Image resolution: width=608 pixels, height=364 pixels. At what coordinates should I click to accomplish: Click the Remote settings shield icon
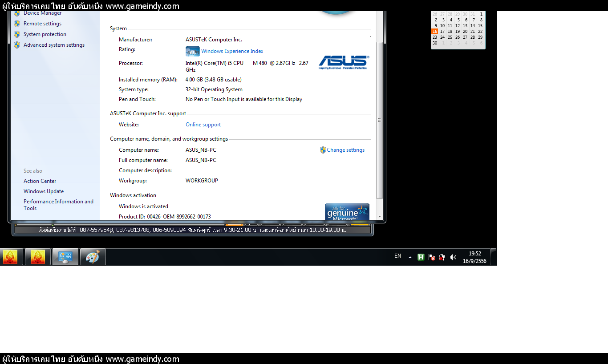tap(17, 24)
